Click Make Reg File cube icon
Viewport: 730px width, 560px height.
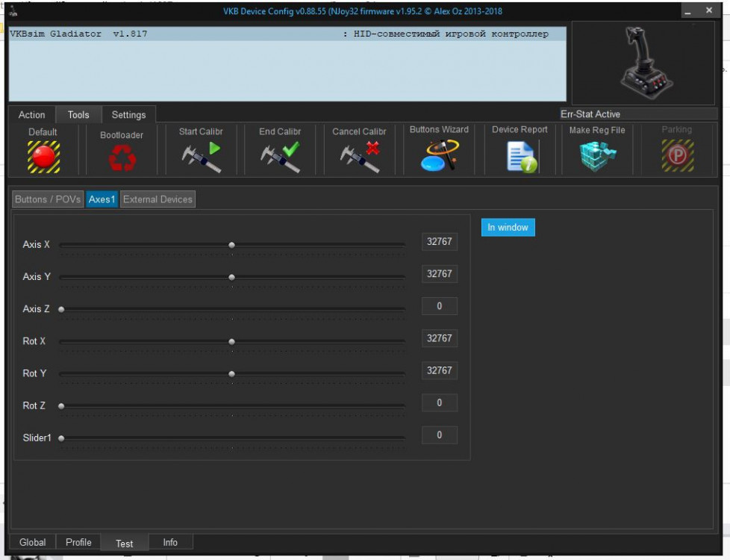pos(598,156)
